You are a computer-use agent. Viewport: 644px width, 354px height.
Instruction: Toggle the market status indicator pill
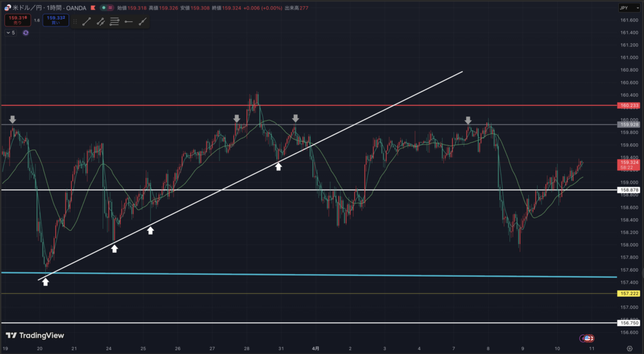coord(107,8)
